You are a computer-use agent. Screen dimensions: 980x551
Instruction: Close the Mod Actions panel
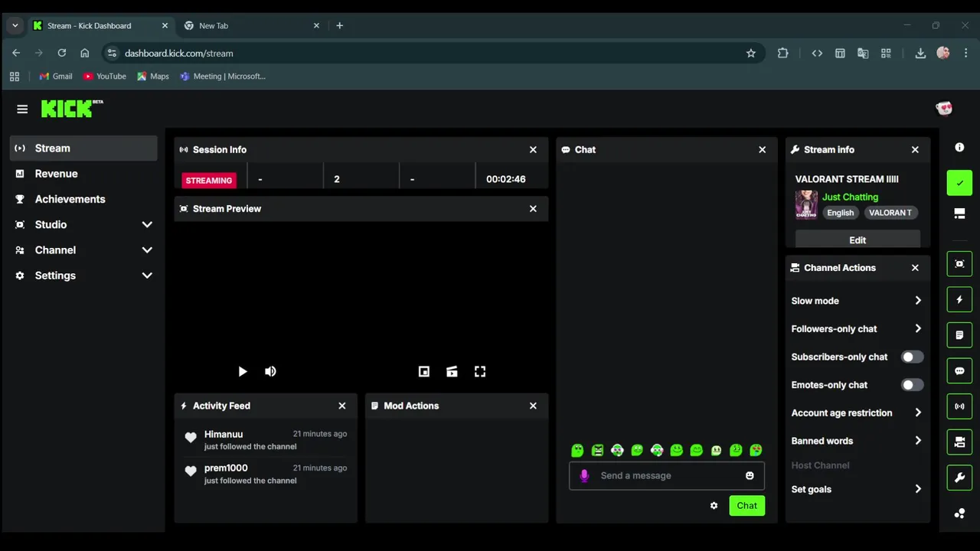click(533, 406)
